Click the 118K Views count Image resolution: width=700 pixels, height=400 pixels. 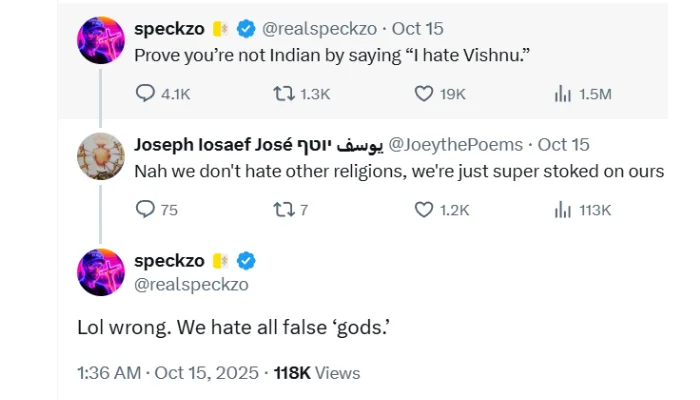click(x=317, y=373)
